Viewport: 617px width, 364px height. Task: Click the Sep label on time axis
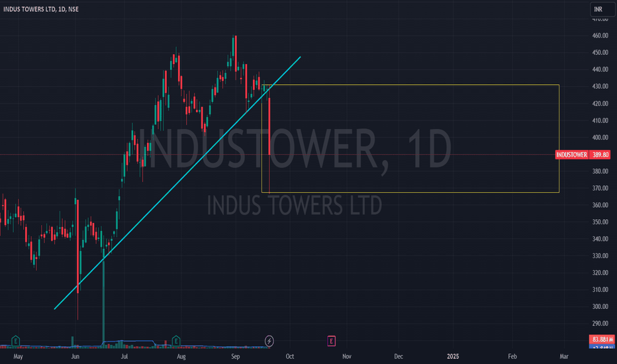click(235, 357)
